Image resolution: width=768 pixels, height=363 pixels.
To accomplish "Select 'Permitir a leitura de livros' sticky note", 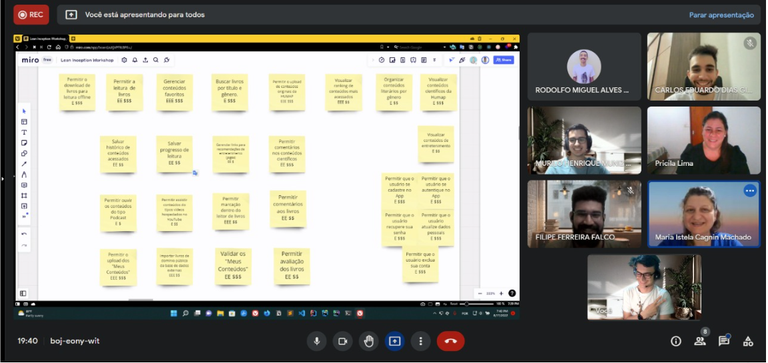I will [124, 92].
